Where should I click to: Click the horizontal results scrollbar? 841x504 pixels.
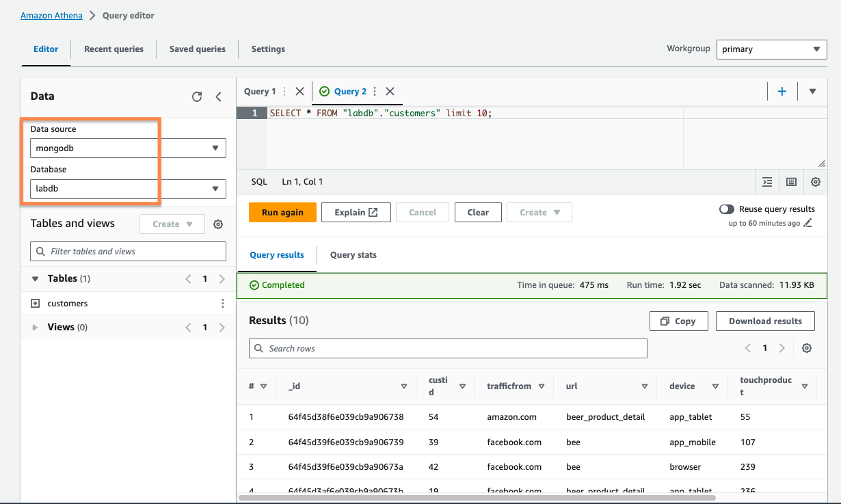tap(477, 498)
